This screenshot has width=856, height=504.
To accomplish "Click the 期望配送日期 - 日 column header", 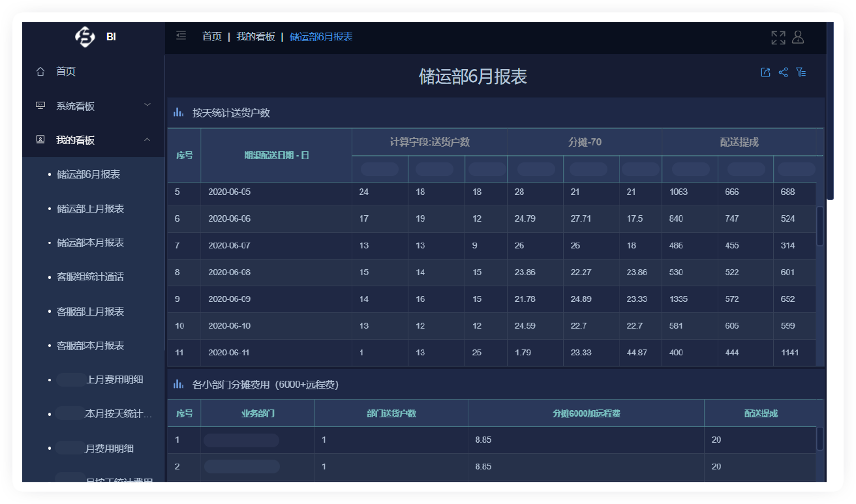I will pyautogui.click(x=276, y=155).
